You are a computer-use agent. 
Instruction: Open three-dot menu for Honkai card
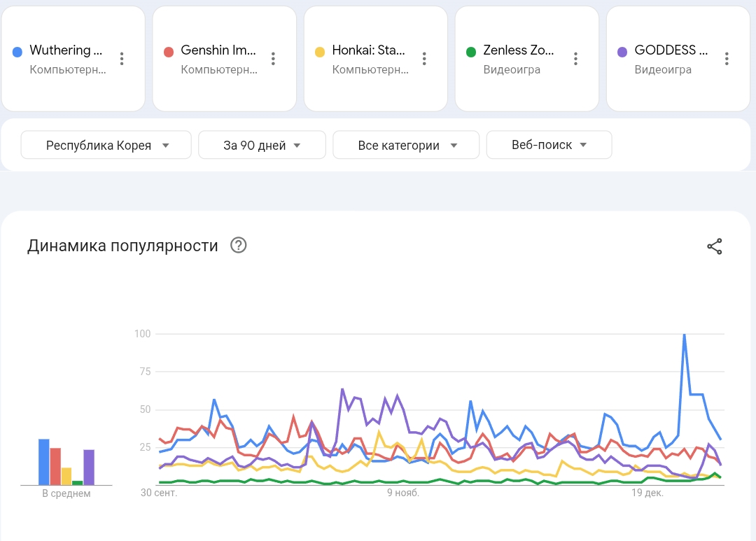(424, 59)
